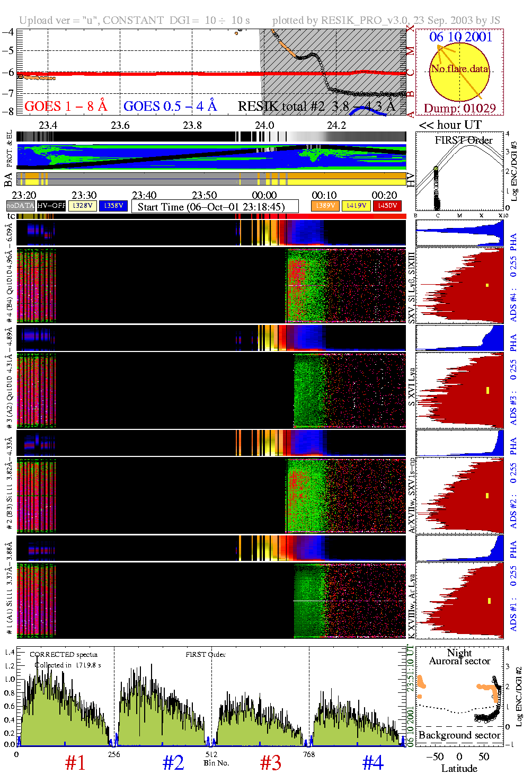Screen dimensions: 532x783
Task: Click the 1450V red legend box
Action: 387,206
